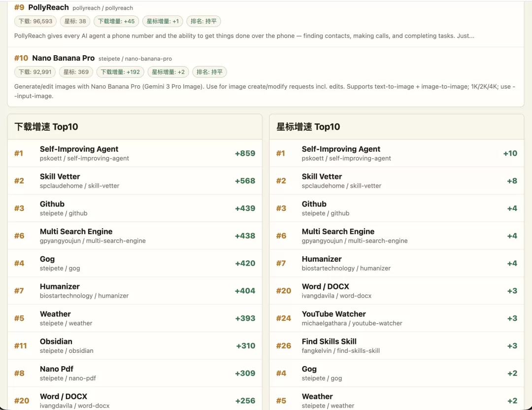Viewport: 532px width, 410px height.
Task: Click the +8 star growth value
Action: 512,181
